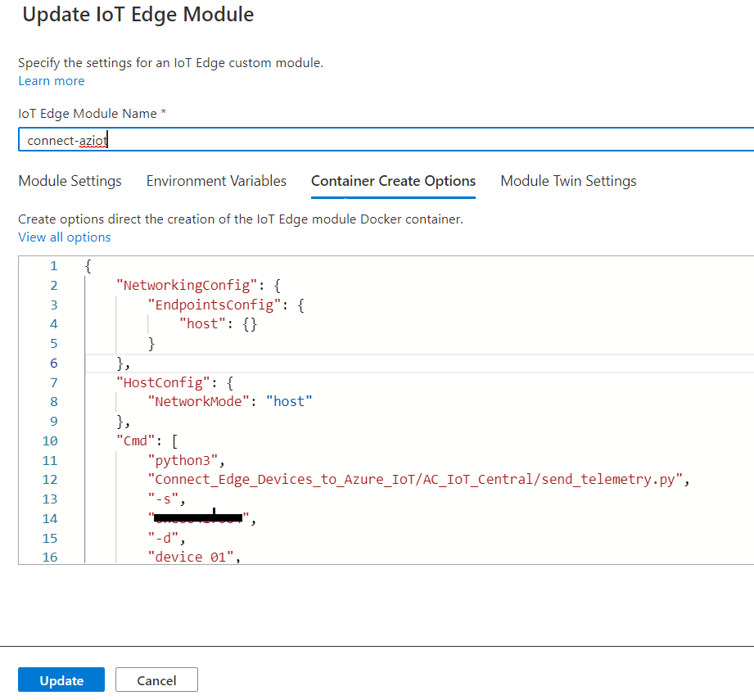This screenshot has width=754, height=700.
Task: Open the Environment Variables tab
Action: click(216, 181)
